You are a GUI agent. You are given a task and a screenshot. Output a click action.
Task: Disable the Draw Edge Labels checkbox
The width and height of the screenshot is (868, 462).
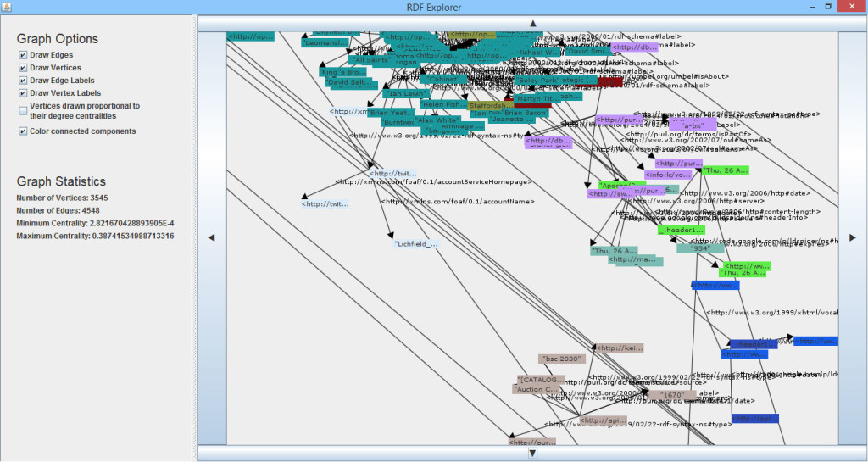(24, 81)
